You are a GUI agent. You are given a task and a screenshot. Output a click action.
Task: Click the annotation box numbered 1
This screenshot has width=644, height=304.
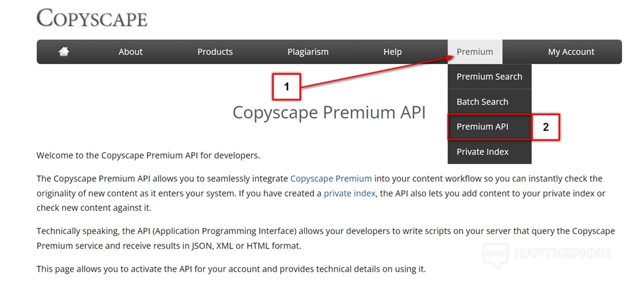tap(286, 87)
